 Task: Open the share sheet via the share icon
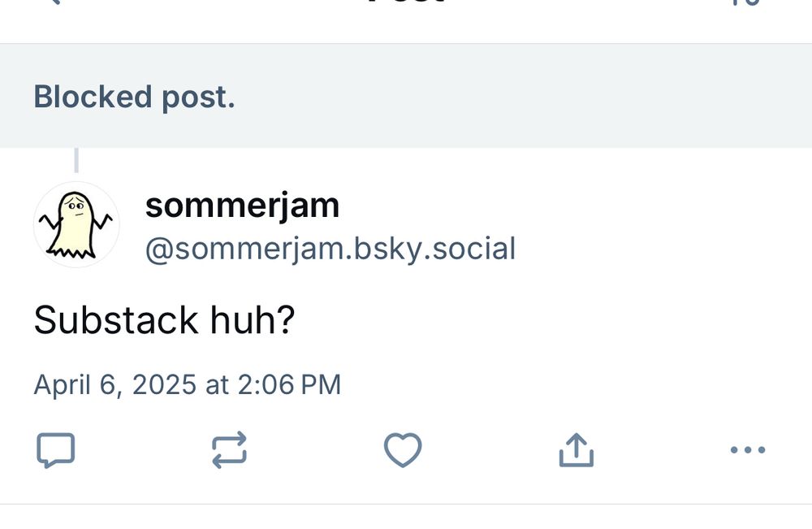(577, 450)
